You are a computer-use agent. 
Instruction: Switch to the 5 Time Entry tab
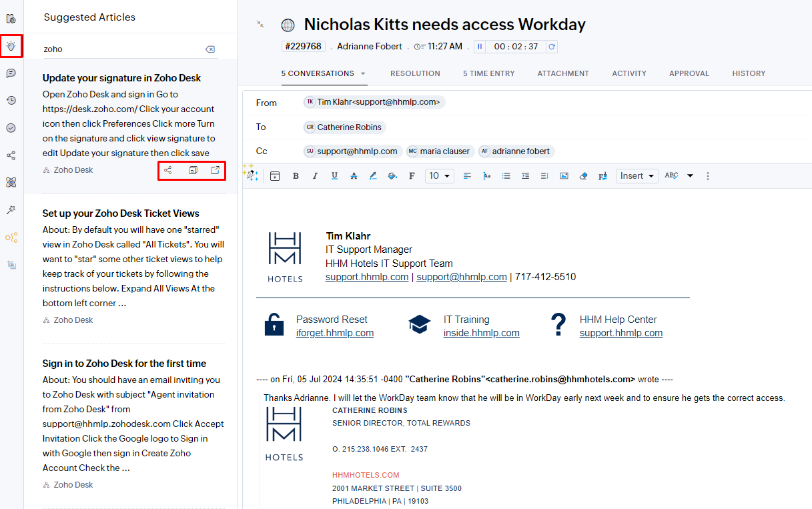coord(489,73)
